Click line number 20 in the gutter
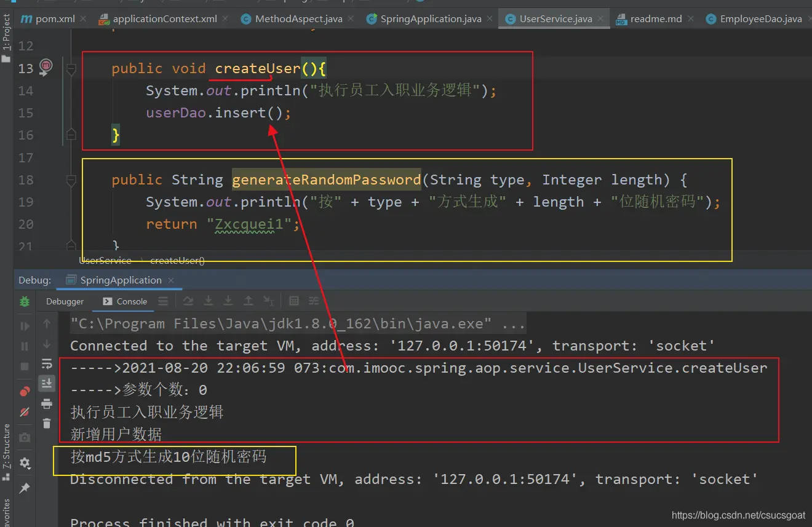The width and height of the screenshot is (812, 527). [x=26, y=224]
